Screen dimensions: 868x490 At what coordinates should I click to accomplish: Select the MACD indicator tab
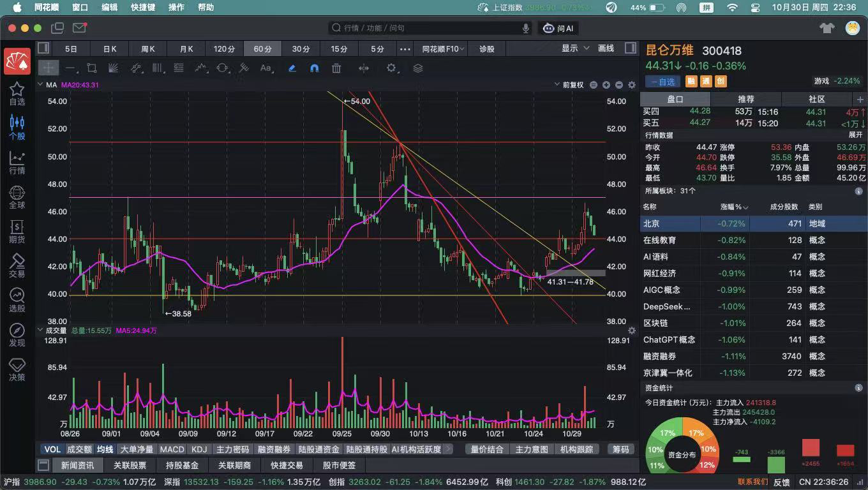click(x=172, y=449)
